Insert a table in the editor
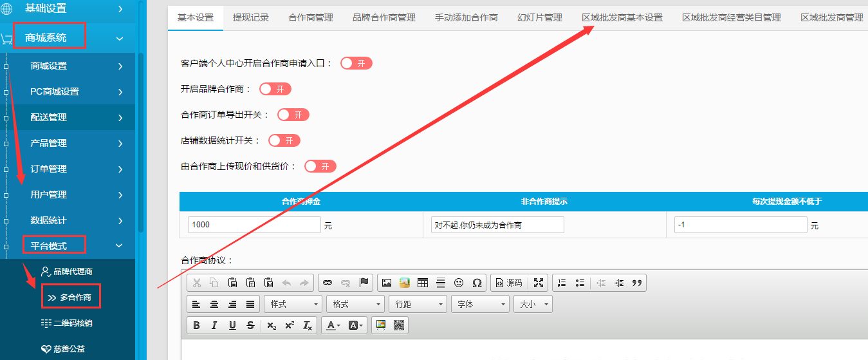Viewport: 868px width, 360px height. pyautogui.click(x=423, y=283)
